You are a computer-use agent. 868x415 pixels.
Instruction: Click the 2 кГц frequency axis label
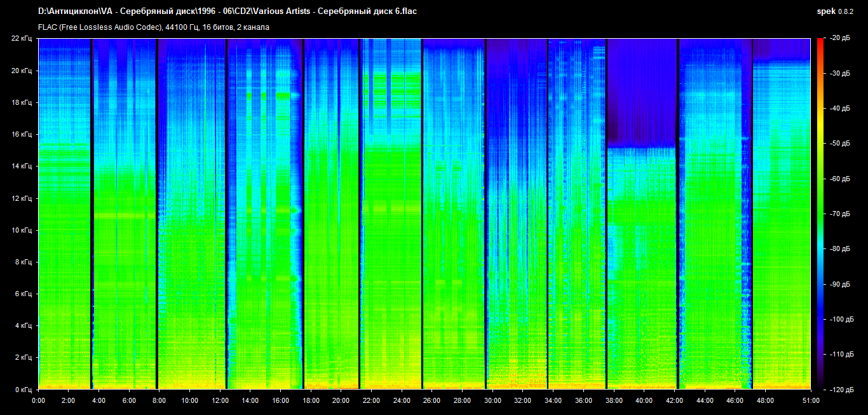pyautogui.click(x=24, y=357)
